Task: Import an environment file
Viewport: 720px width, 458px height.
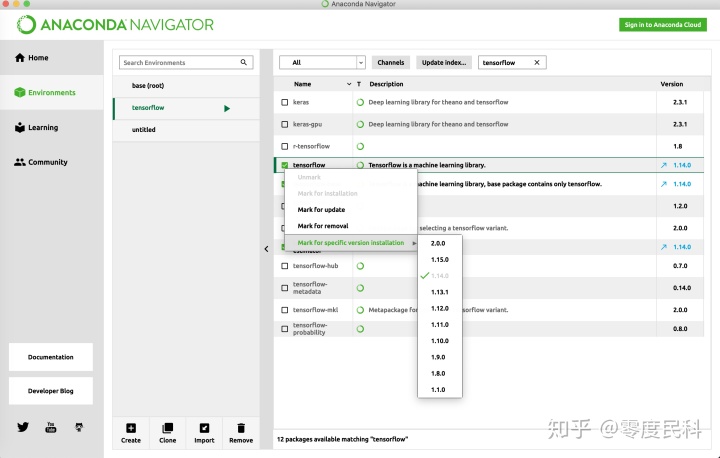Action: 204,433
